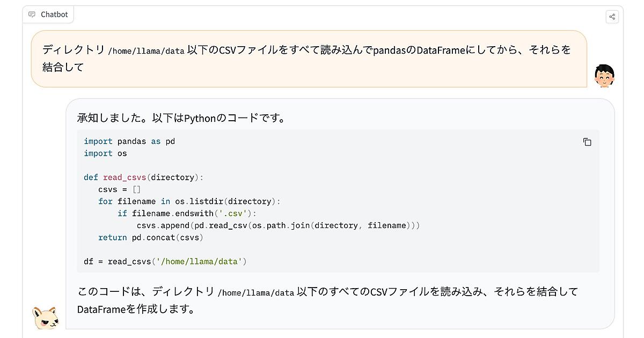The width and height of the screenshot is (644, 338).
Task: Click the "return pd.concat(csvs)" line
Action: [150, 237]
